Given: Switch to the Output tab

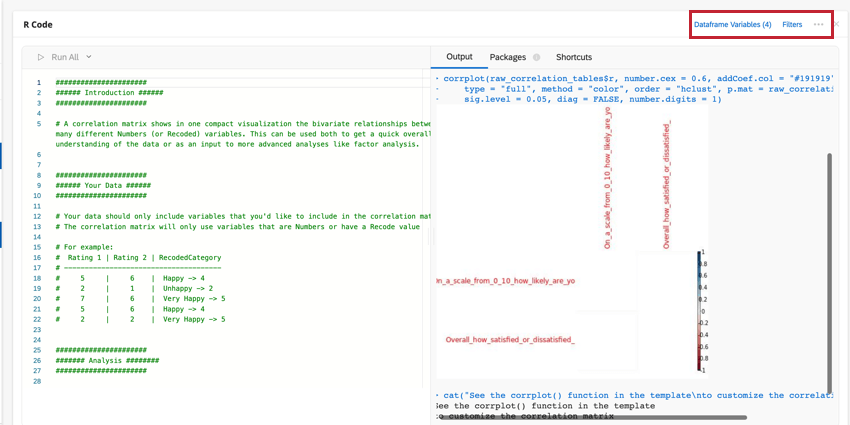Looking at the screenshot, I should pyautogui.click(x=459, y=57).
